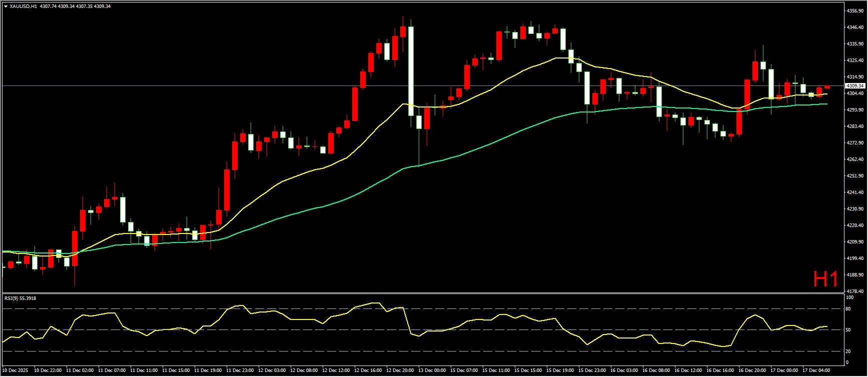868x377 pixels.
Task: Click the RSI scale value 50
Action: click(x=848, y=330)
